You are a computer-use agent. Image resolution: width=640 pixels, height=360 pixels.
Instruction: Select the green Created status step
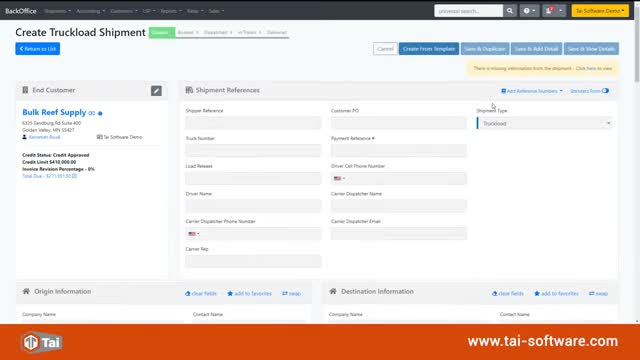pyautogui.click(x=162, y=33)
